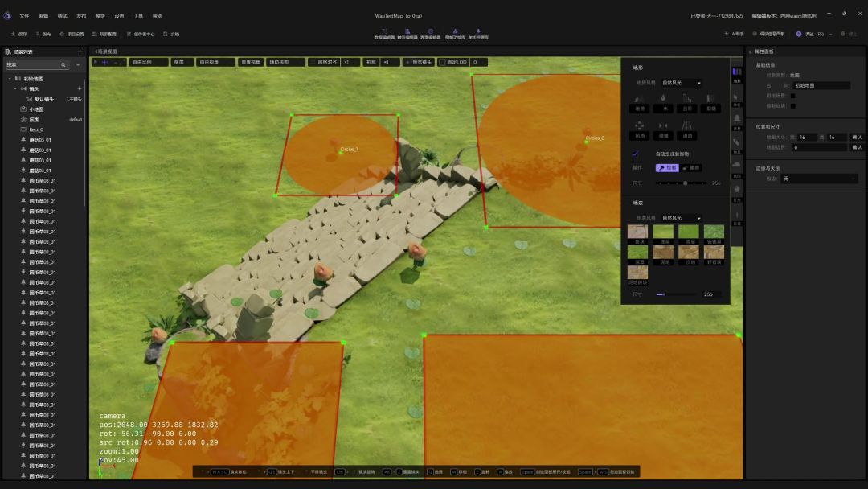Toggle auto-generate decorations (自动生成装饰物) checkbox
Viewport: 868px width, 489px height.
click(x=637, y=154)
